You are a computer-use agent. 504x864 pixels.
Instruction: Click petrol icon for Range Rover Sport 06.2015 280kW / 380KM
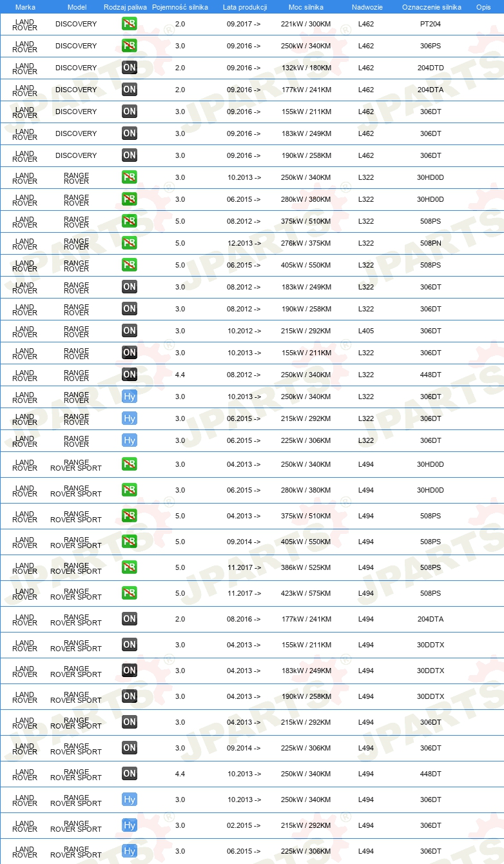(130, 490)
